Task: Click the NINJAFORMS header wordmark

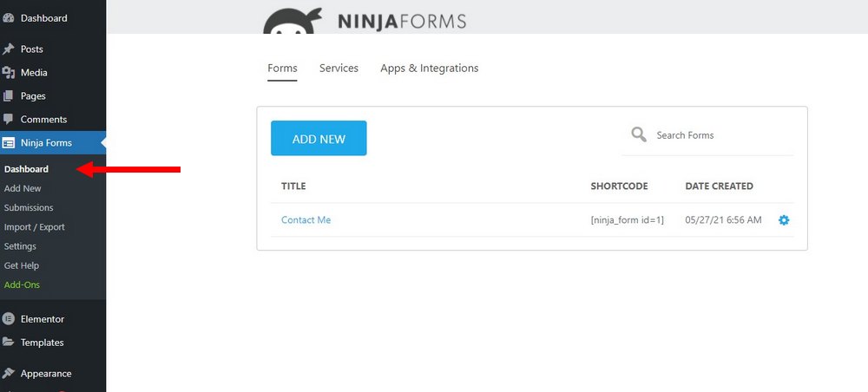Action: point(402,22)
